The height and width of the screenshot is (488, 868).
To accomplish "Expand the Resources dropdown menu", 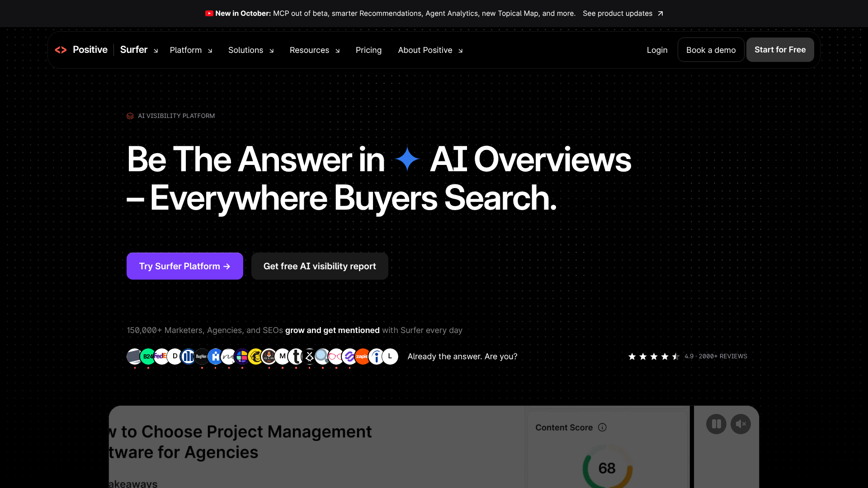I will pos(315,50).
